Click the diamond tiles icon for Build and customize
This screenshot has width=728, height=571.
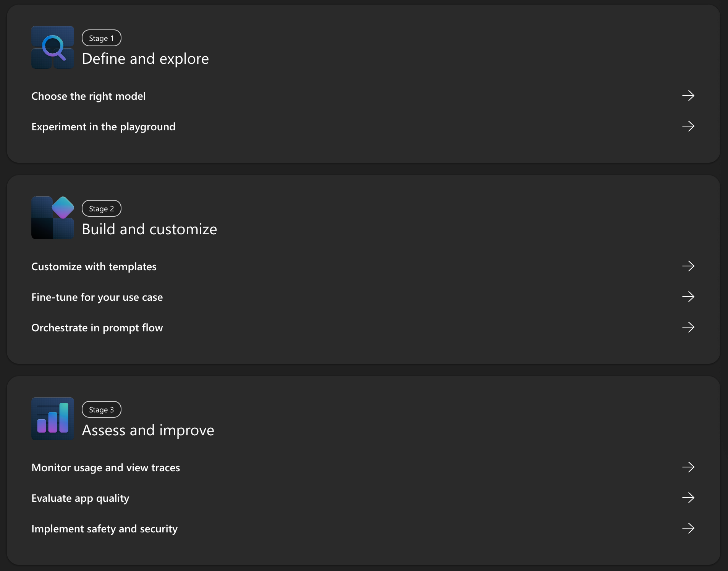[x=53, y=218]
